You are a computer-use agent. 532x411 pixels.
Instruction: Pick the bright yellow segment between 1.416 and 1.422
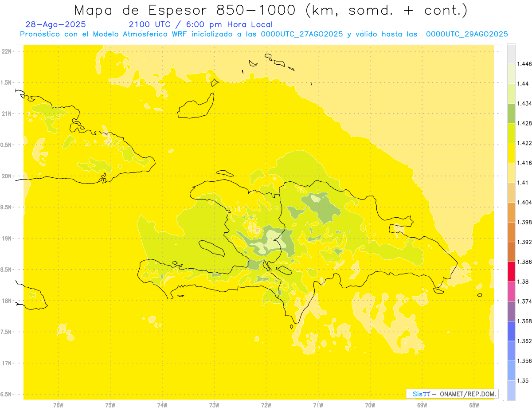(511, 153)
